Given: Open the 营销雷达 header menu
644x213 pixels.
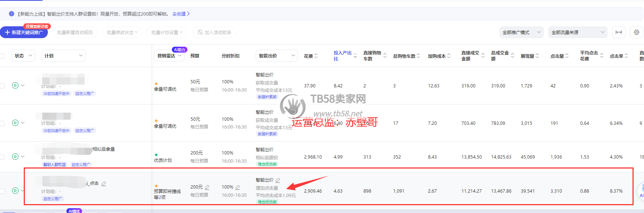Looking at the screenshot, I should pyautogui.click(x=169, y=56).
